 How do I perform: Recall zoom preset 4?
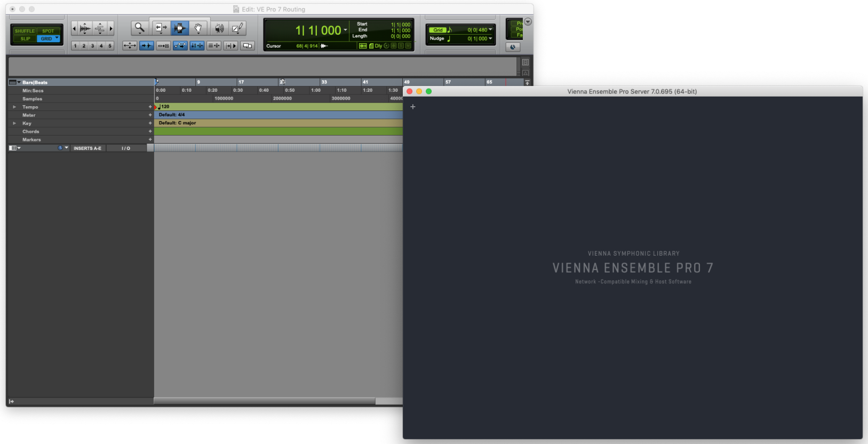(101, 46)
